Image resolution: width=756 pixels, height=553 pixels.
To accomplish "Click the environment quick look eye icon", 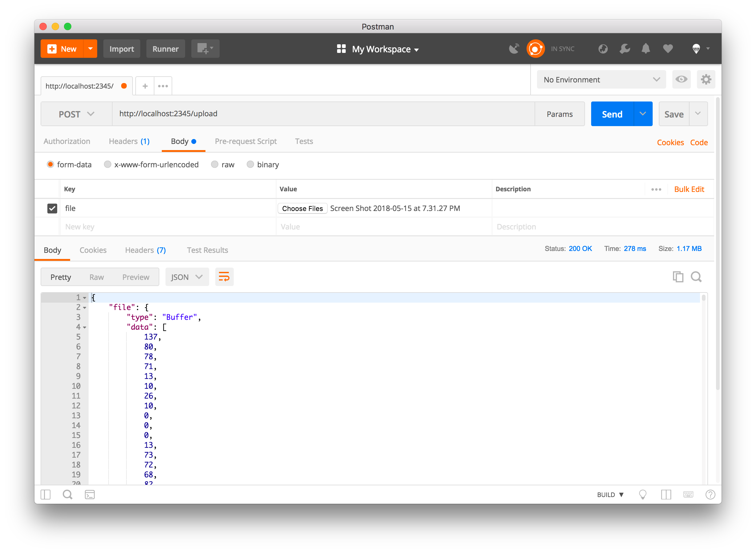I will pyautogui.click(x=681, y=80).
